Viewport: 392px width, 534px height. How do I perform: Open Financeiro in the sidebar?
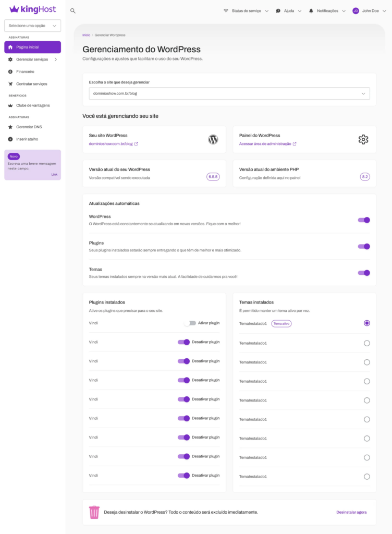click(25, 71)
